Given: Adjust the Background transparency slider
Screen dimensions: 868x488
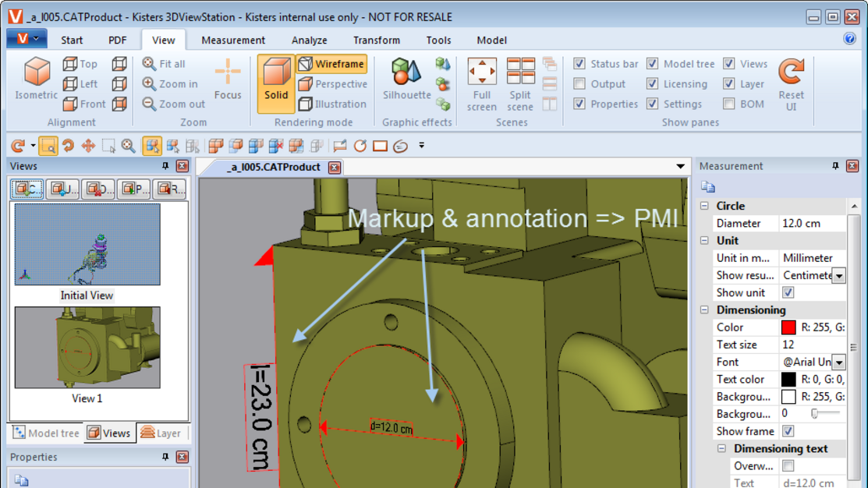Looking at the screenshot, I should (x=815, y=414).
